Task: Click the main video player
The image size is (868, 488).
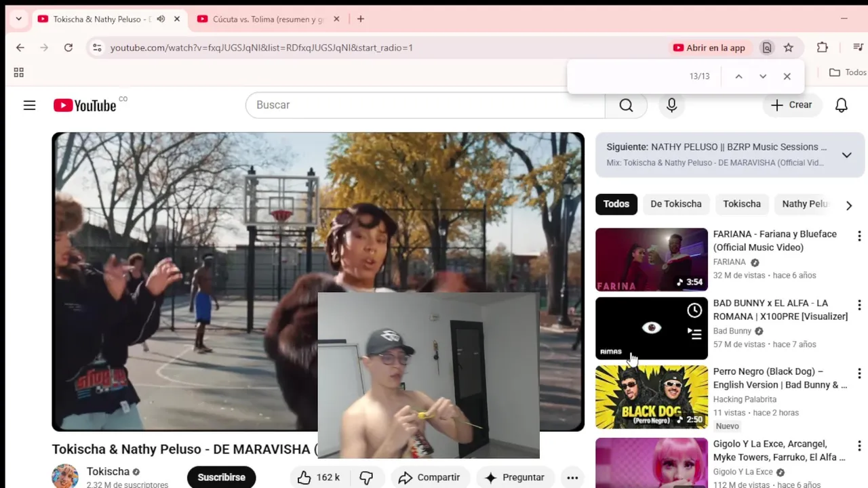Action: (318, 281)
